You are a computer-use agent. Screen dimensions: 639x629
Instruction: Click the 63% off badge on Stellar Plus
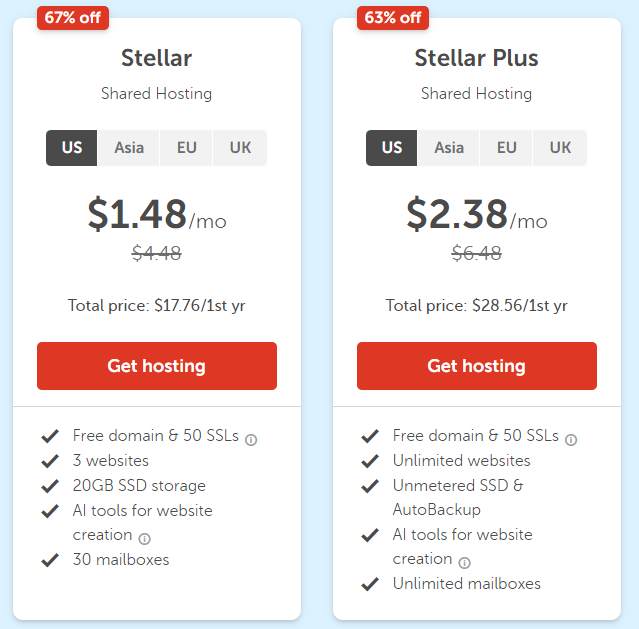(x=393, y=18)
